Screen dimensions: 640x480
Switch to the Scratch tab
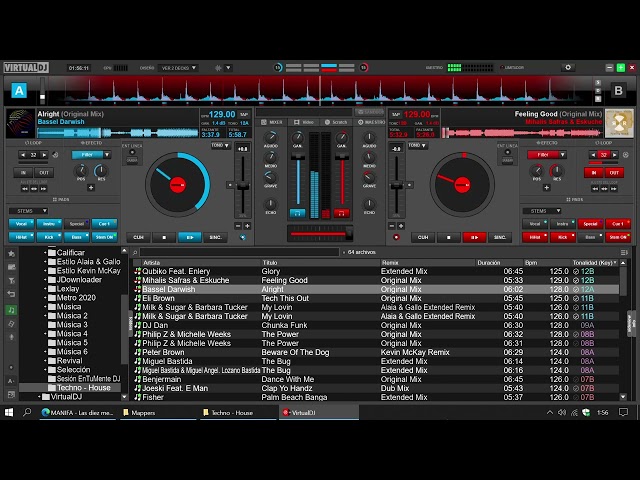pos(336,122)
